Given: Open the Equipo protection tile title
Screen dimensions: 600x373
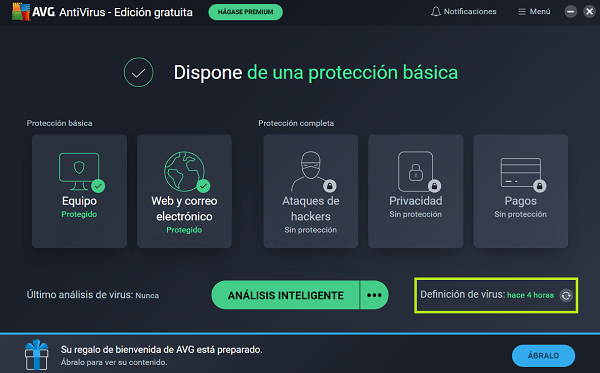Looking at the screenshot, I should (79, 201).
